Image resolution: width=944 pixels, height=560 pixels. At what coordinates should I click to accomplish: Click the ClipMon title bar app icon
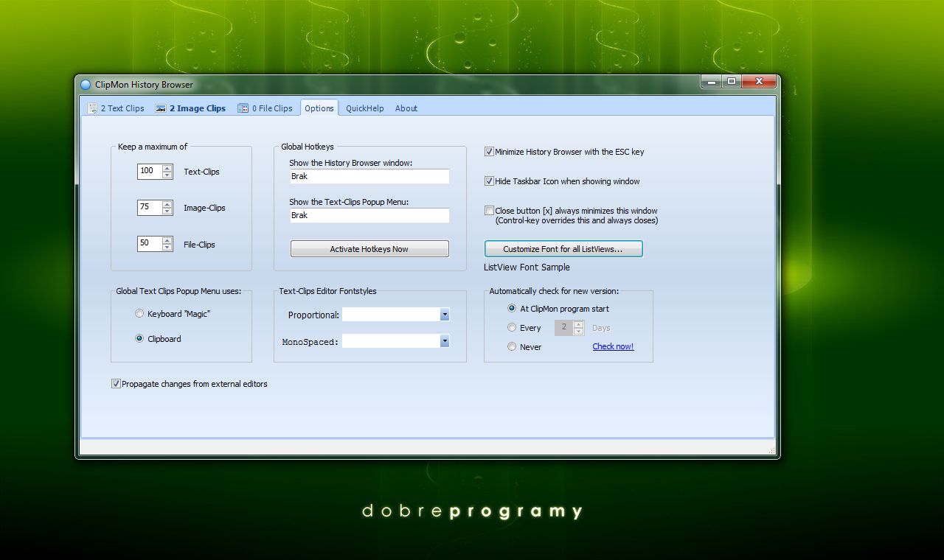point(86,85)
